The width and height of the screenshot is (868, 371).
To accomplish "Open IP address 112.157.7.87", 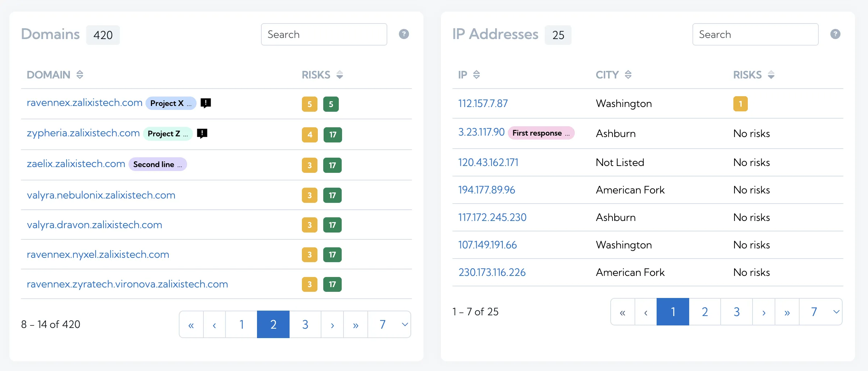I will 483,103.
